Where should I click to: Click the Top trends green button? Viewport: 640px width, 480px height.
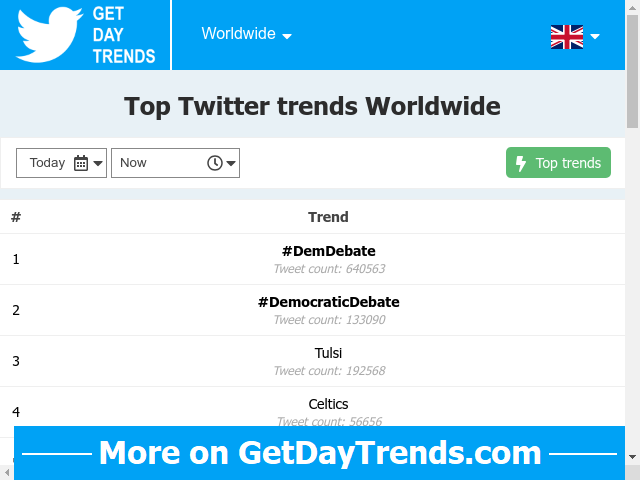(x=558, y=162)
